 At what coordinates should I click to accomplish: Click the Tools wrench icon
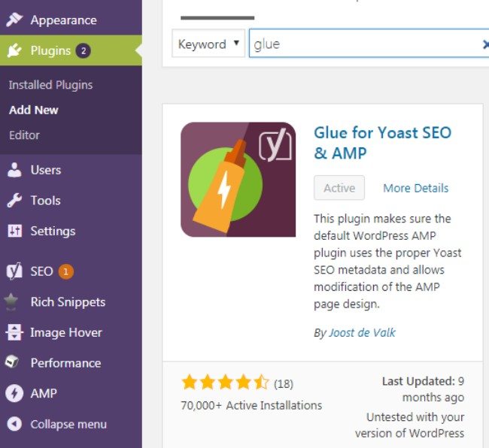click(14, 200)
